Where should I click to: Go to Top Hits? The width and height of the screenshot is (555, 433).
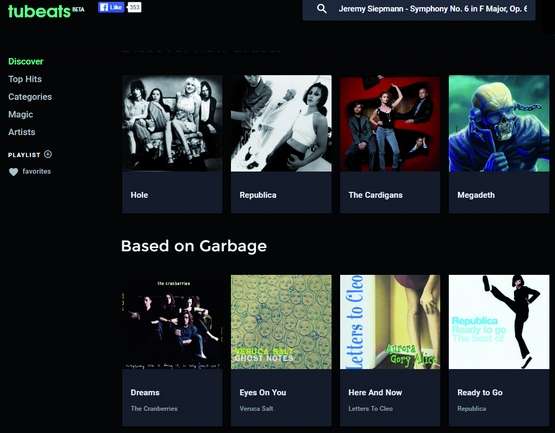(x=25, y=79)
